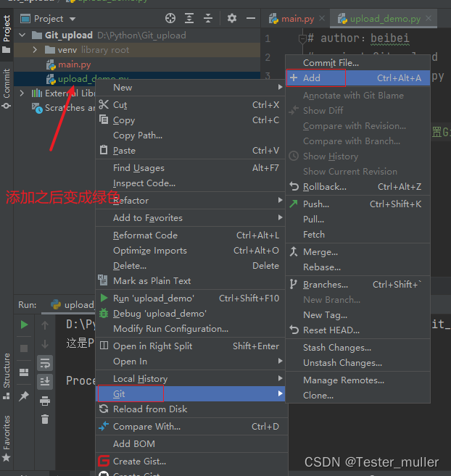
Task: Select upload_demo.py in the project tree
Action: tap(73, 79)
